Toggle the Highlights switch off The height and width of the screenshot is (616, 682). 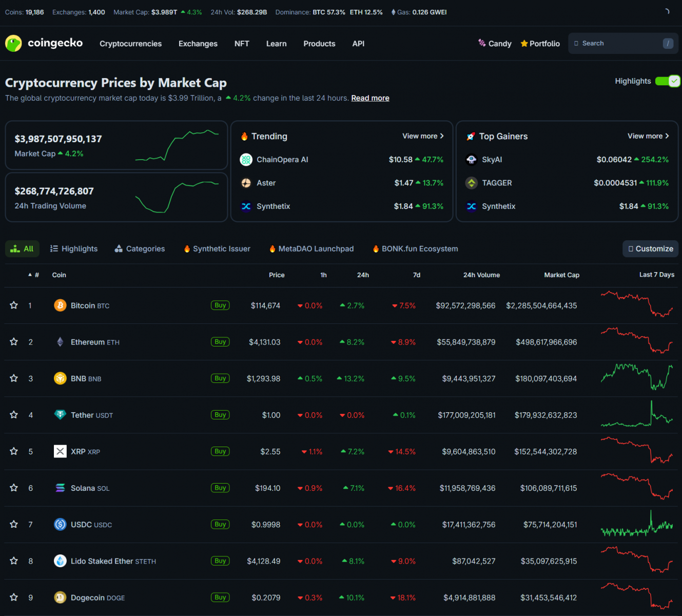[667, 81]
